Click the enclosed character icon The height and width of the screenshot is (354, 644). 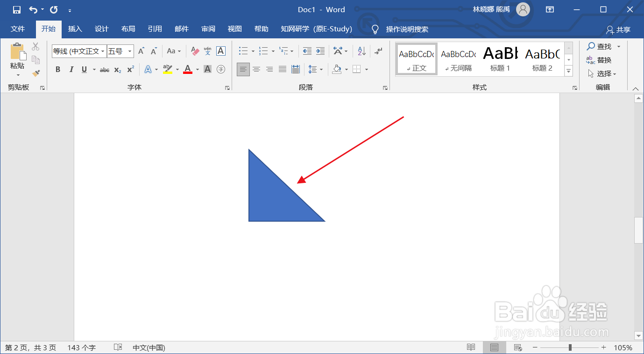[x=221, y=69]
